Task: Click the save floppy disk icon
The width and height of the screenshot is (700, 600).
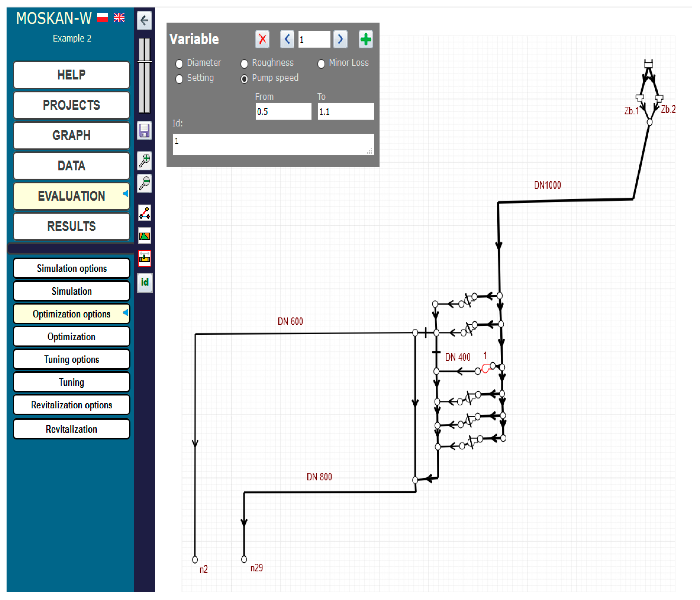Action: click(144, 131)
